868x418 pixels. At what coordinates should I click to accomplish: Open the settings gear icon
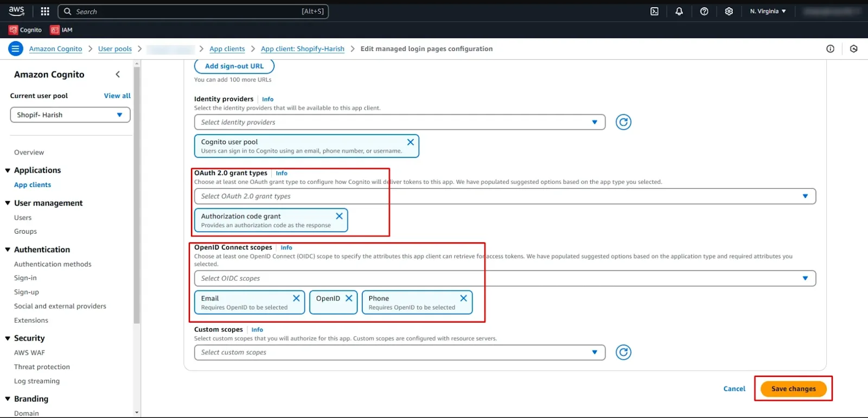coord(729,11)
